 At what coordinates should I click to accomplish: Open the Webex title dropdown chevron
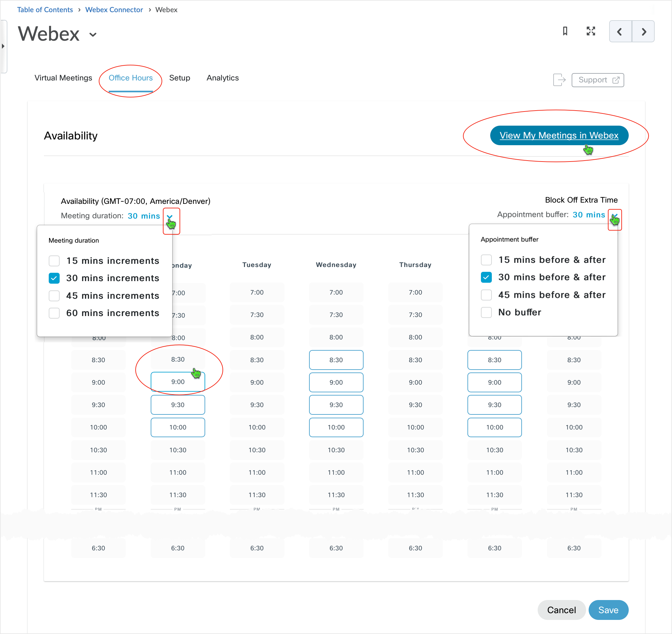point(93,35)
